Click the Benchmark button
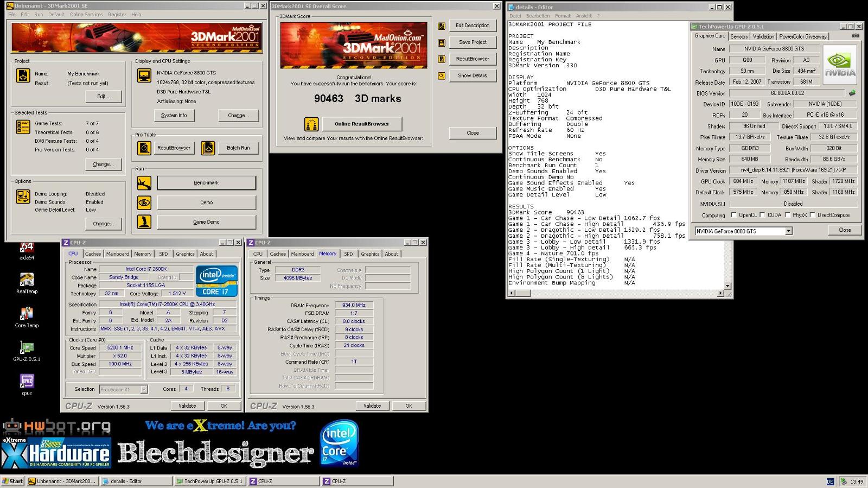This screenshot has width=868, height=488. [x=206, y=183]
